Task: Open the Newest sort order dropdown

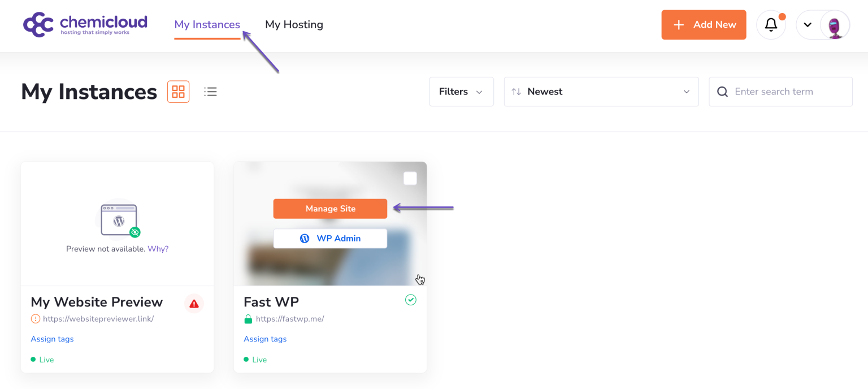Action: tap(601, 91)
